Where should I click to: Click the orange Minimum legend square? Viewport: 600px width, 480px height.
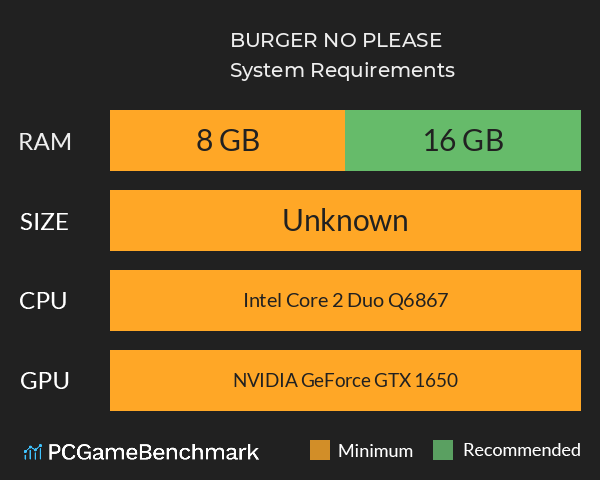[320, 450]
